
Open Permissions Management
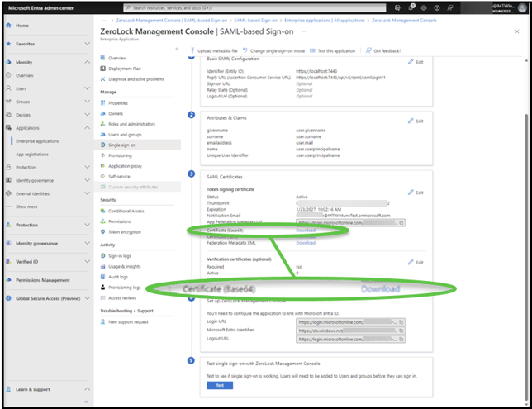(43, 280)
